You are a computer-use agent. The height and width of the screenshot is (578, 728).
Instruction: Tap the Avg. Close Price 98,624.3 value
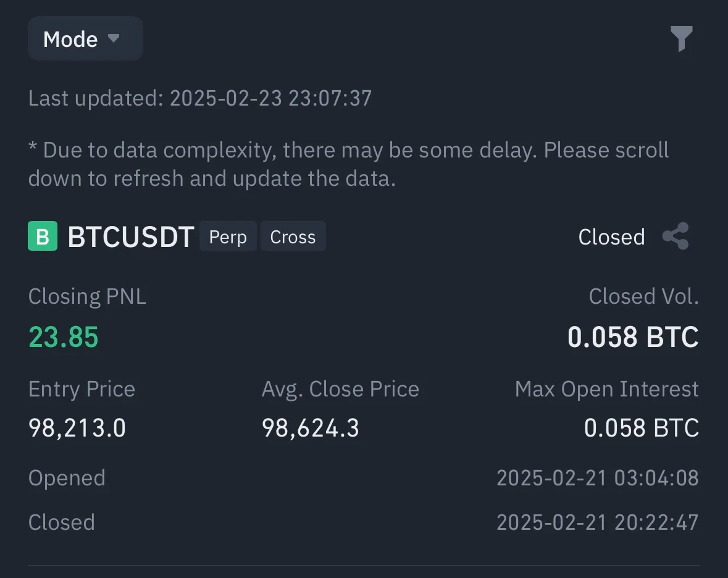pos(311,428)
